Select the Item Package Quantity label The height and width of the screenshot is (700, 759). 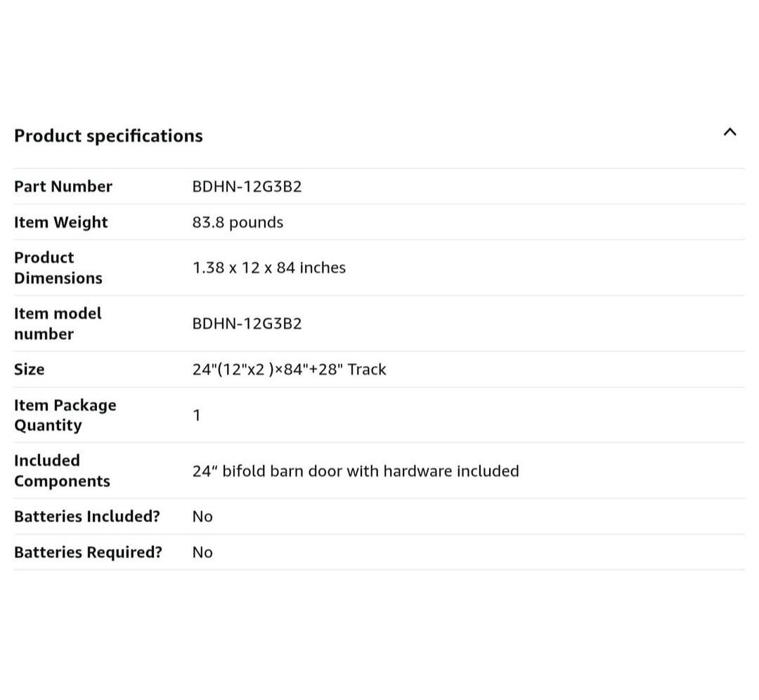(x=65, y=415)
